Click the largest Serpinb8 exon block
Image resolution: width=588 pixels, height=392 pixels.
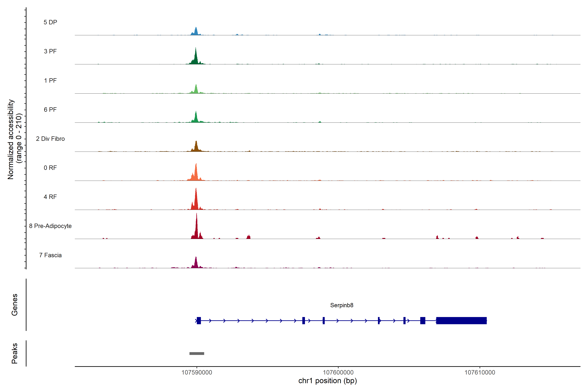click(461, 320)
